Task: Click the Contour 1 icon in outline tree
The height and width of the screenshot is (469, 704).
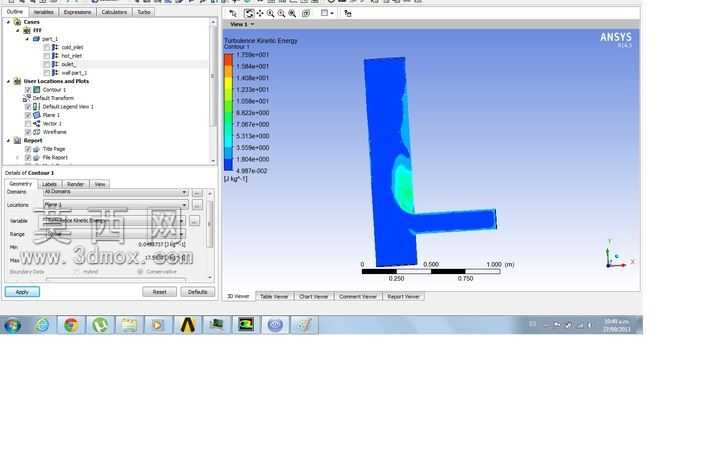Action: point(37,90)
